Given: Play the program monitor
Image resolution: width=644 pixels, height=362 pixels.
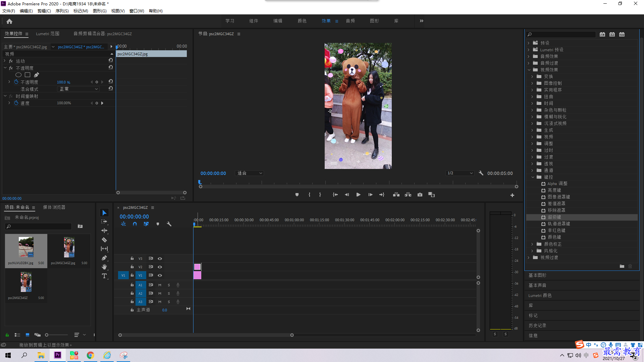Looking at the screenshot, I should click(x=358, y=195).
